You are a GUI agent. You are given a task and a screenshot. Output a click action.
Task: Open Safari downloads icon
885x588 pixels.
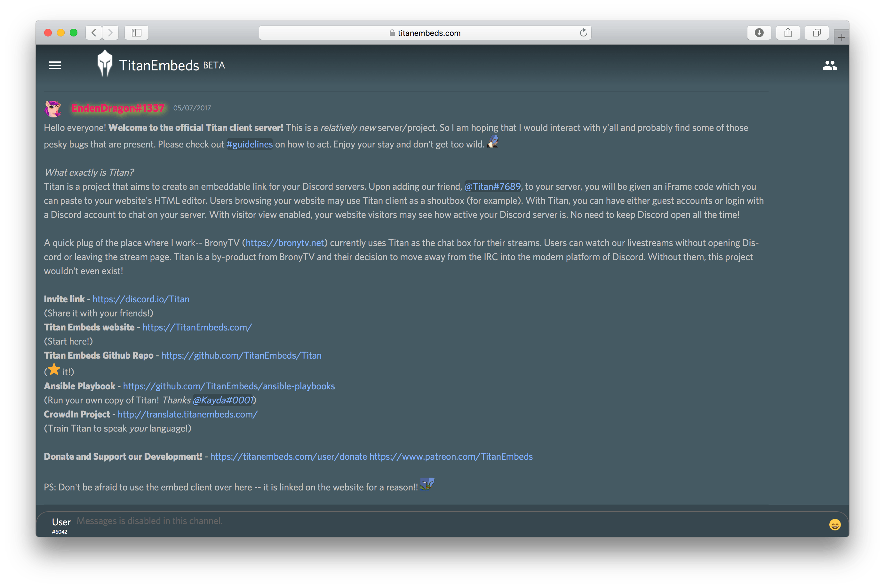759,33
